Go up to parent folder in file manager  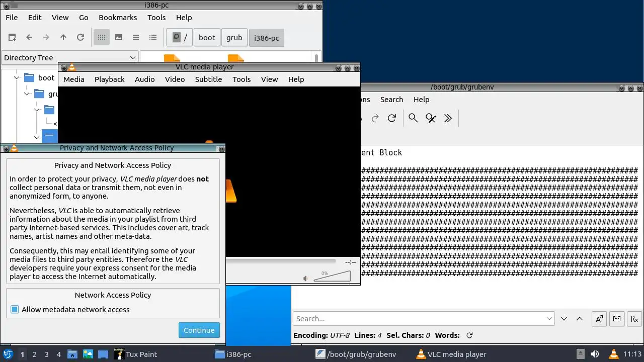click(63, 37)
